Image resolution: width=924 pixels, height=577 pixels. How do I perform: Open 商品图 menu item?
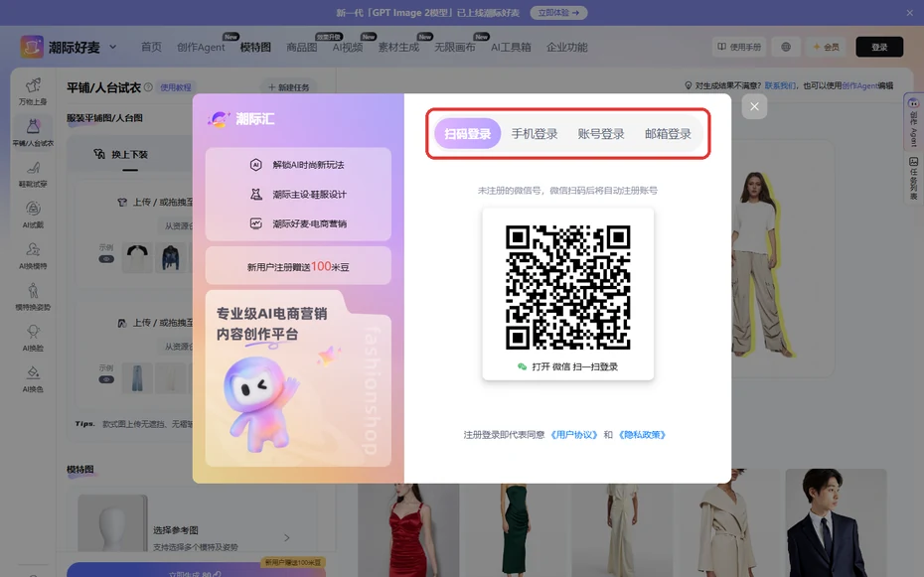(x=301, y=47)
